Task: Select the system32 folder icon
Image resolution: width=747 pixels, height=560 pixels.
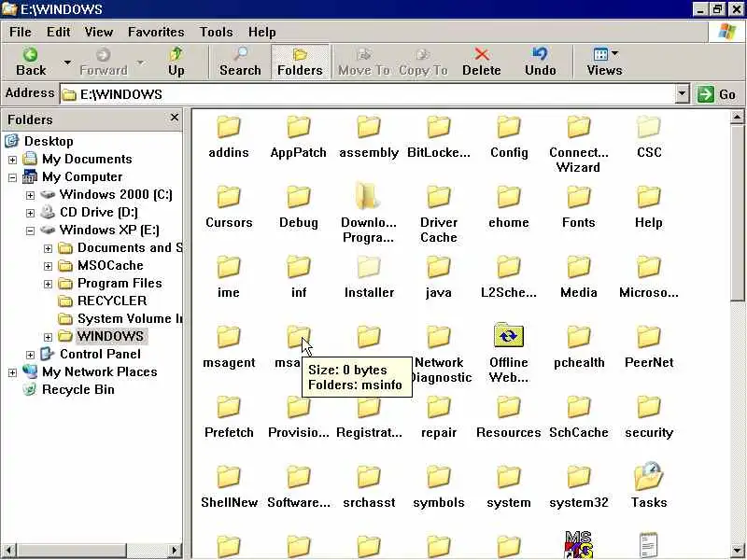Action: pos(579,477)
